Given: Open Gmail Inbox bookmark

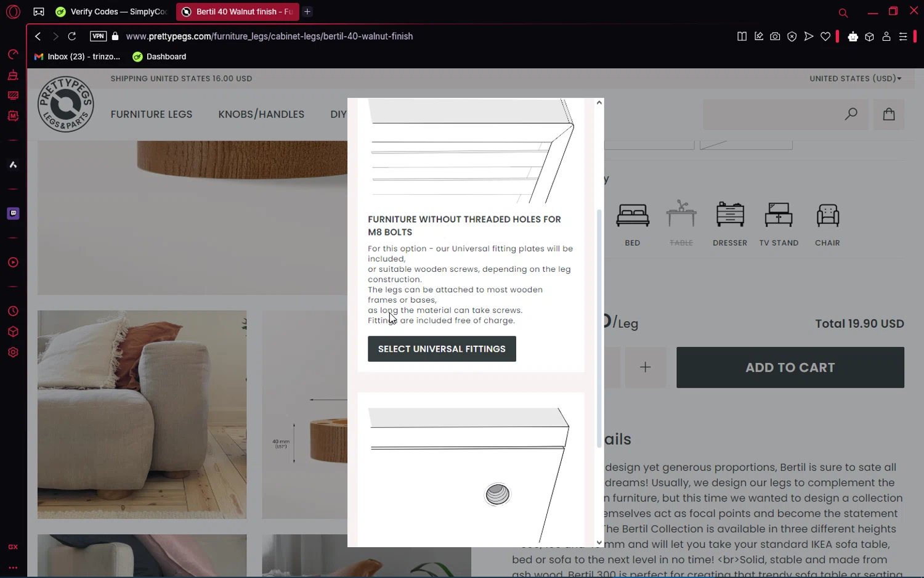Looking at the screenshot, I should point(78,57).
